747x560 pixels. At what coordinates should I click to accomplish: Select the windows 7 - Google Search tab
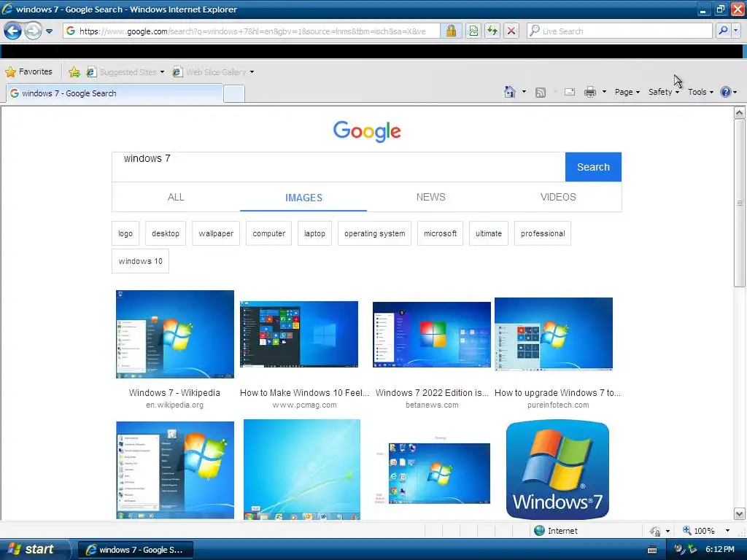pos(115,93)
